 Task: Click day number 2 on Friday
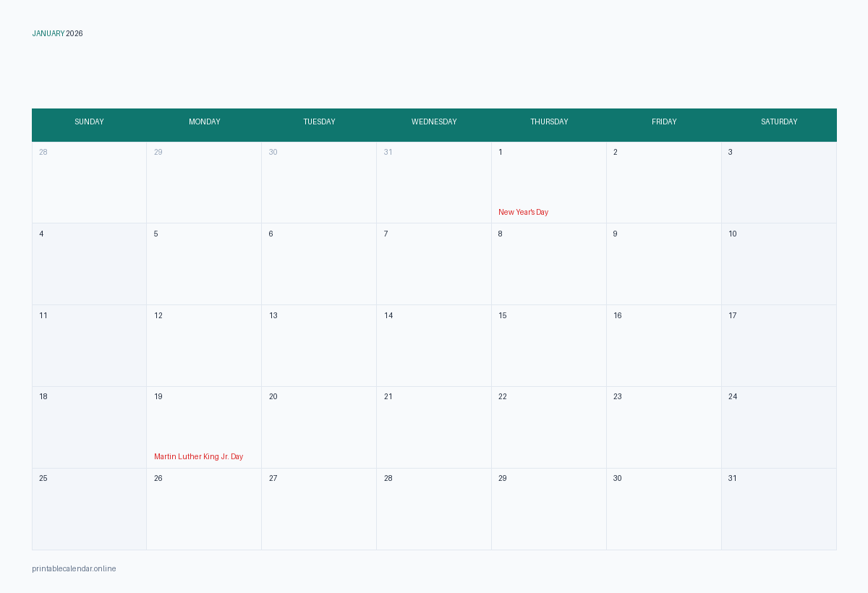(x=616, y=152)
